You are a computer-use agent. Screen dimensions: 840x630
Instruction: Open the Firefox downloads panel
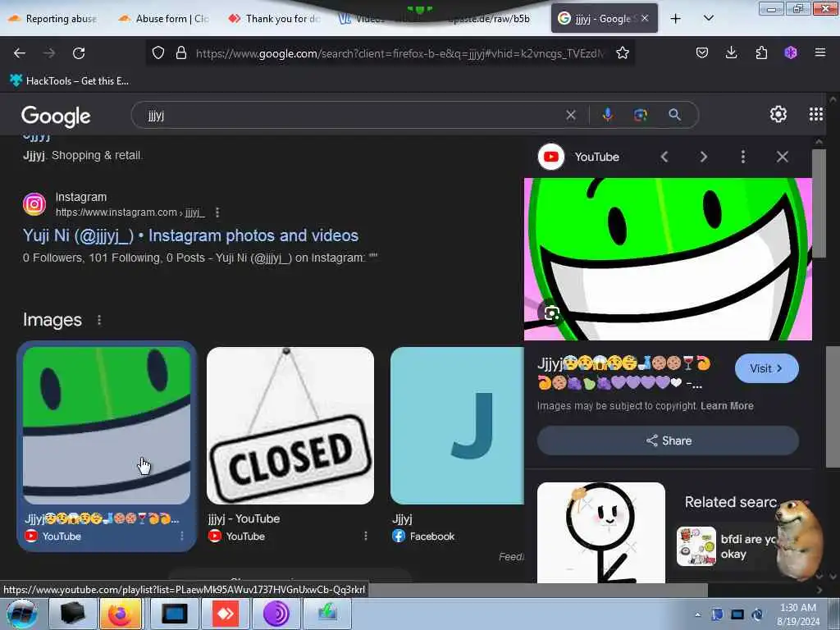coord(731,52)
